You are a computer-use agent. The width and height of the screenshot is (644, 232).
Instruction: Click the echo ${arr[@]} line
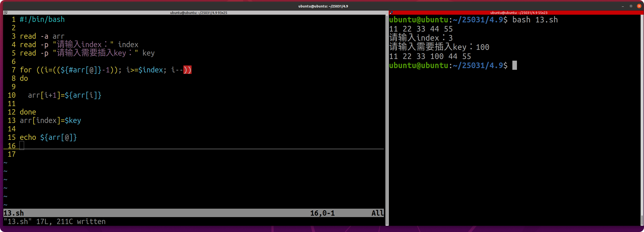48,137
